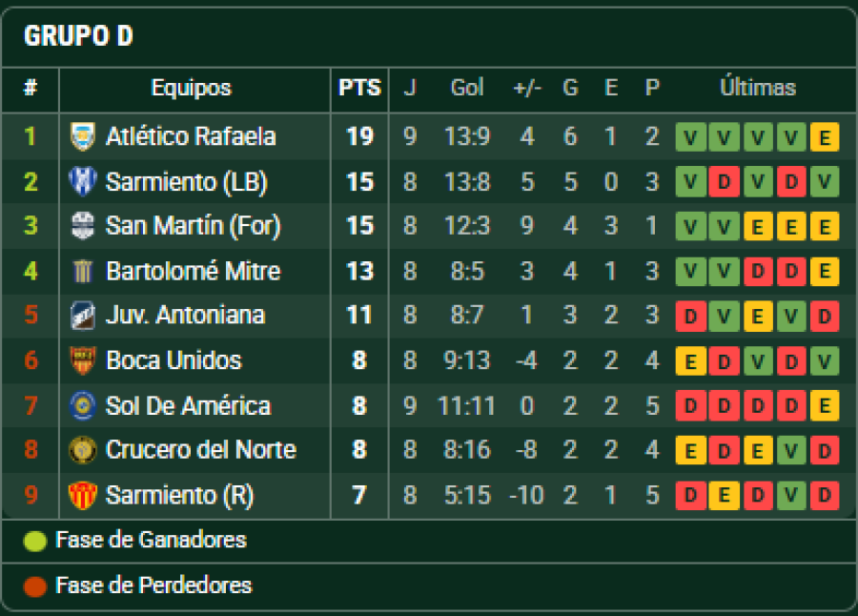Open the Sarmiento (R) team name link

click(x=180, y=495)
